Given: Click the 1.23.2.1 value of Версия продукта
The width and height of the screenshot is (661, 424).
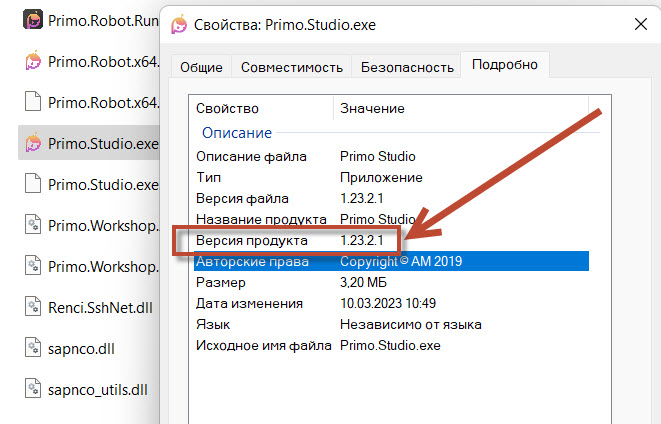Looking at the screenshot, I should point(362,240).
